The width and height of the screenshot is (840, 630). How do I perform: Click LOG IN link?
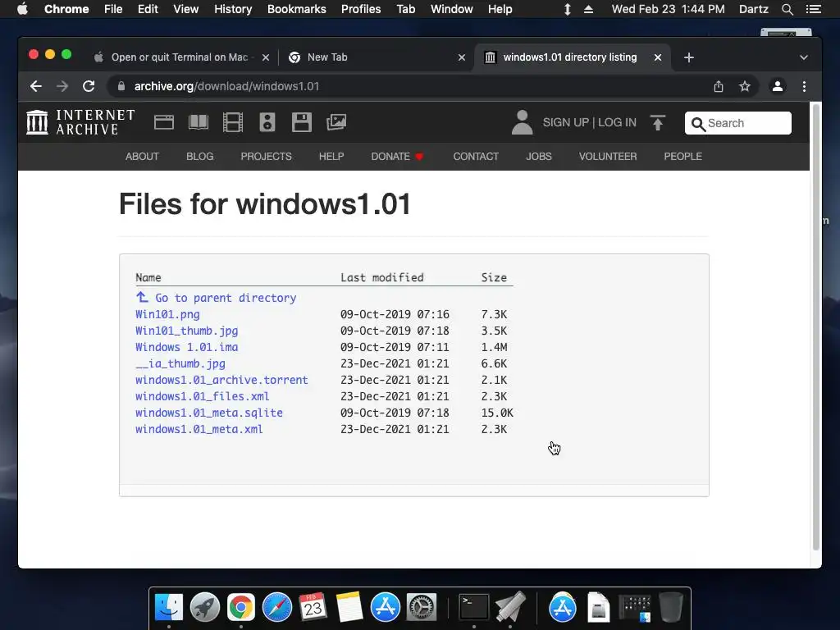pyautogui.click(x=617, y=123)
